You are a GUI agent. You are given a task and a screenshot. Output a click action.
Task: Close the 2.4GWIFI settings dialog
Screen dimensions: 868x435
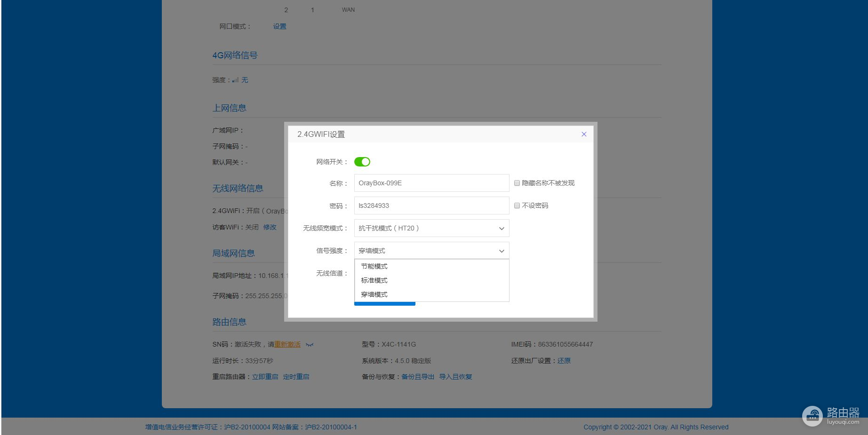pos(584,134)
